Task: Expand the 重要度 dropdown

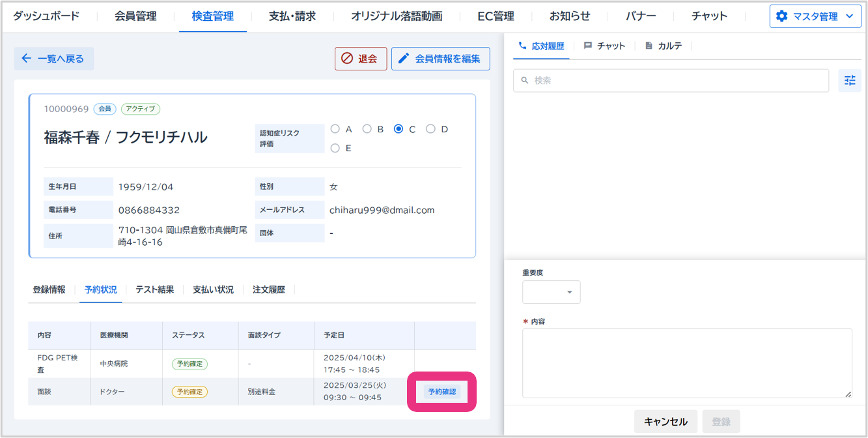Action: (551, 292)
